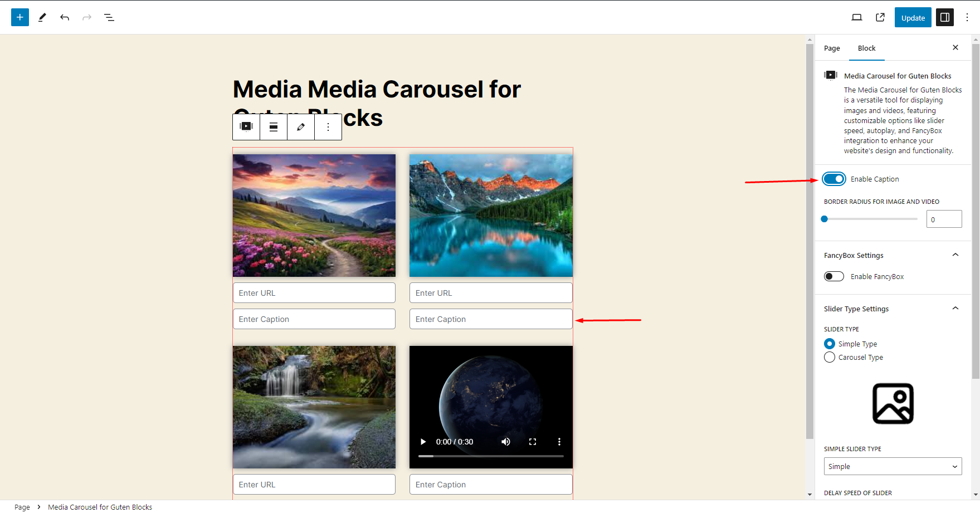Click the editor canvas vertical scrollbar
This screenshot has width=980, height=513.
(x=810, y=241)
